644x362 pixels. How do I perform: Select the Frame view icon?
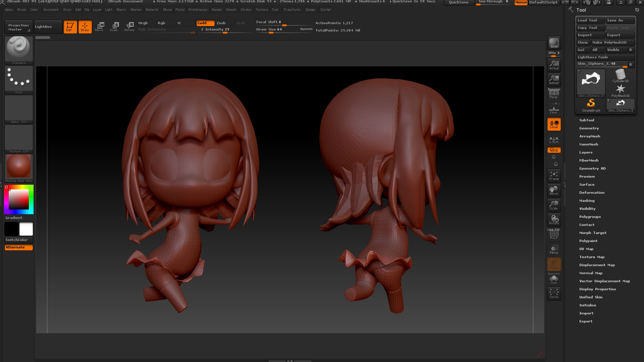pyautogui.click(x=554, y=176)
